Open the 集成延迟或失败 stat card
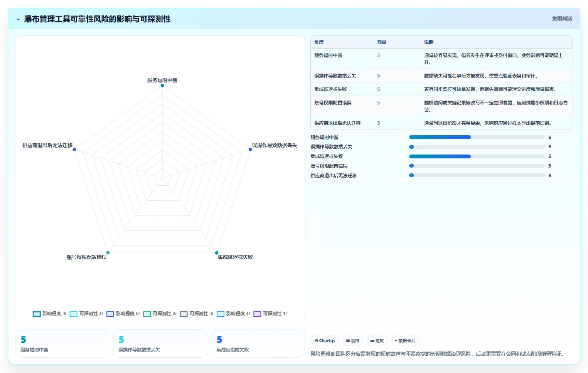The height and width of the screenshot is (373, 588). click(x=258, y=343)
